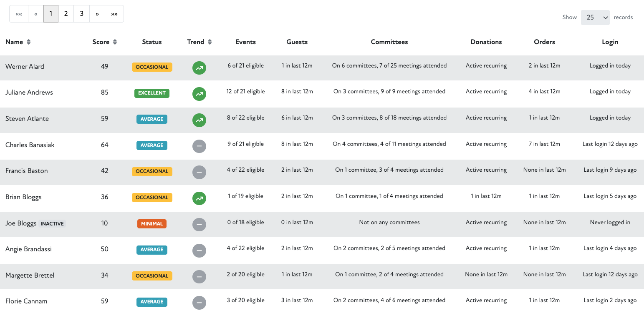This screenshot has height=313, width=644.
Task: Sort the table by Name column
Action: tap(18, 42)
